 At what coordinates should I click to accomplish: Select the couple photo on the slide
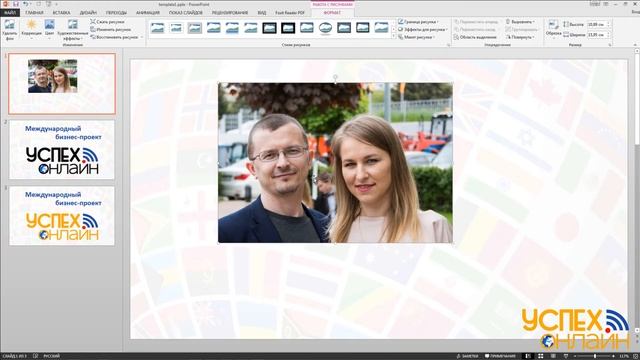point(335,162)
